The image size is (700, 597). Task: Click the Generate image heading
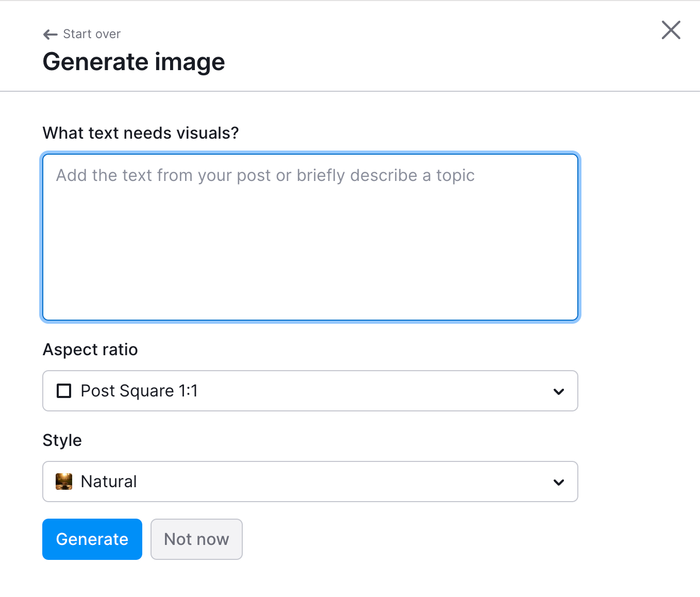(134, 62)
